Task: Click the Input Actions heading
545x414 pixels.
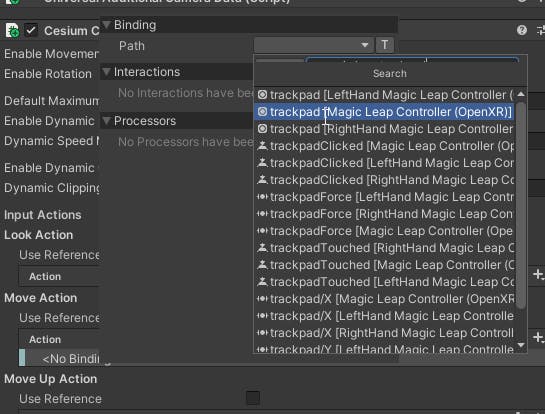Action: (43, 215)
